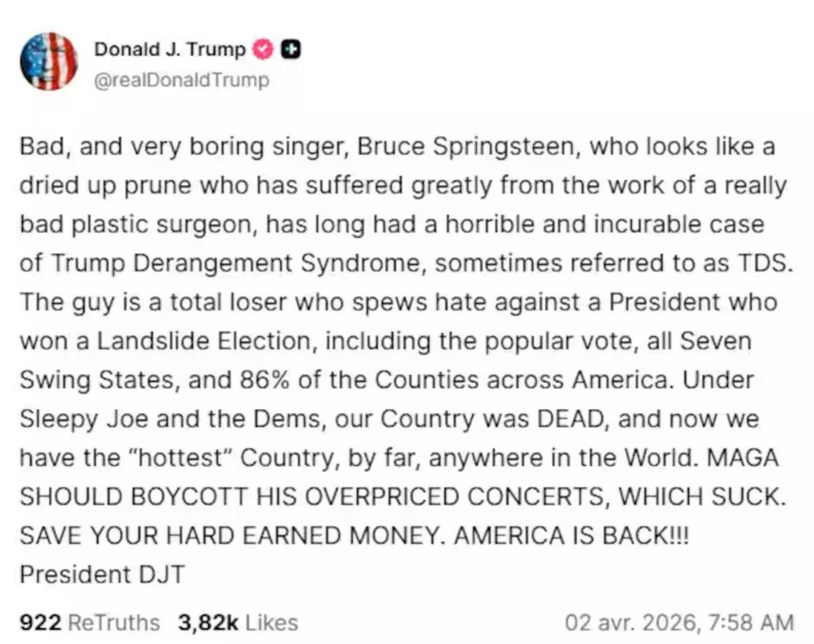Open the 02 avr. 2026 timestamp
814x644 pixels.
pos(679,622)
